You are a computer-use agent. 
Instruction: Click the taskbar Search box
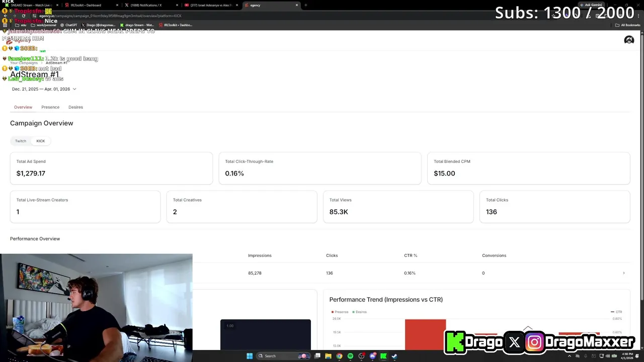click(x=283, y=356)
